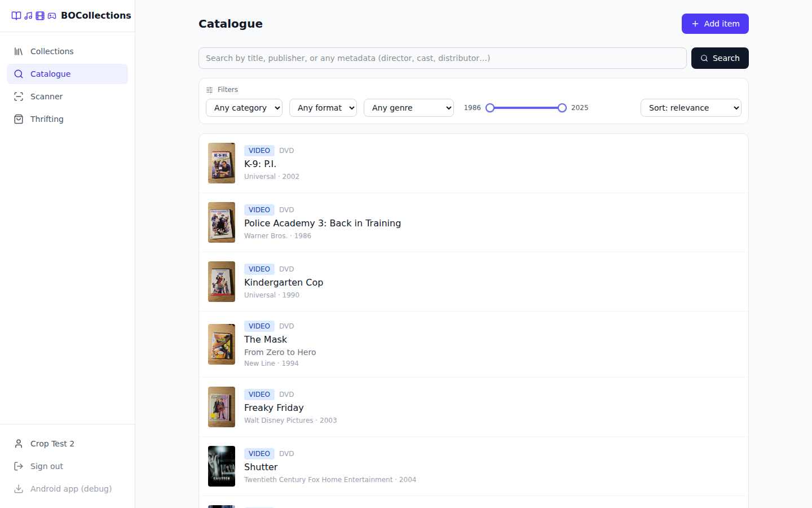Click the Scanner icon in sidebar
812x508 pixels.
tap(19, 97)
